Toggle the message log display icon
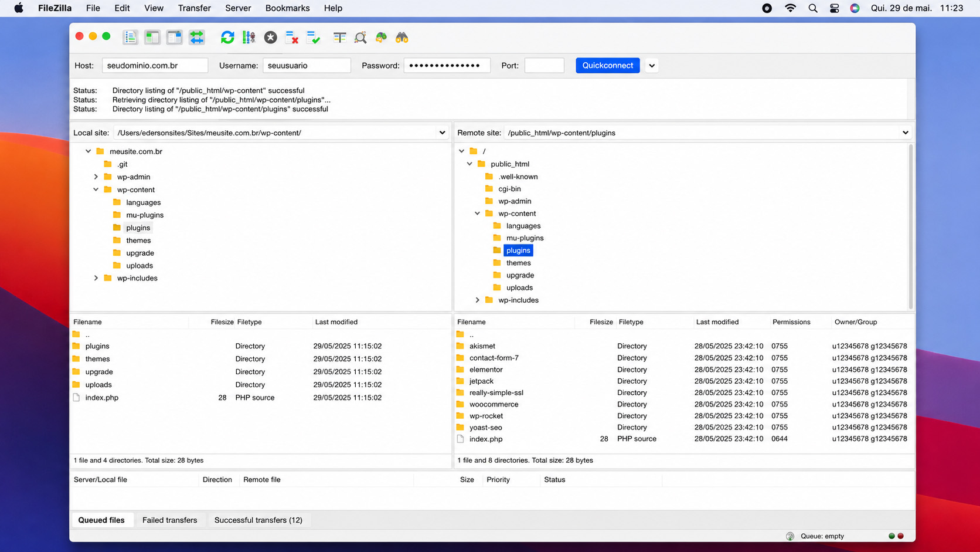 (x=130, y=38)
